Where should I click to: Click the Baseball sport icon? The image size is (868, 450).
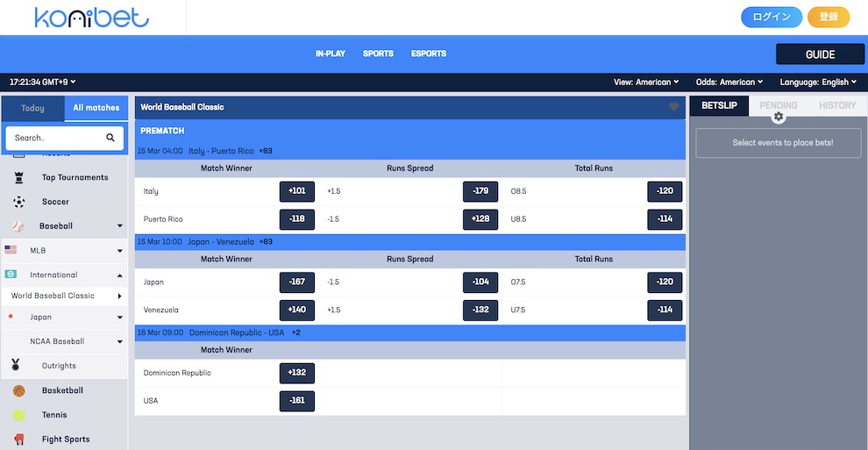18,225
